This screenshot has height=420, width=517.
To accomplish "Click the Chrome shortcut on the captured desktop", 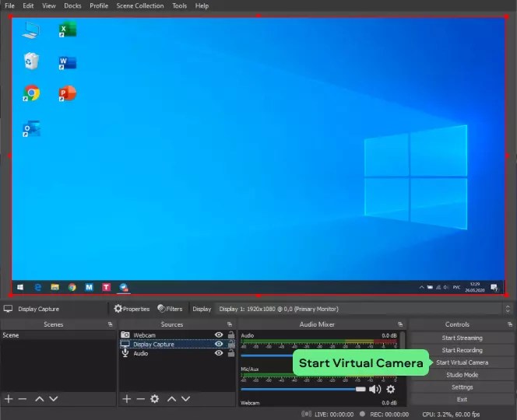I will tap(31, 93).
